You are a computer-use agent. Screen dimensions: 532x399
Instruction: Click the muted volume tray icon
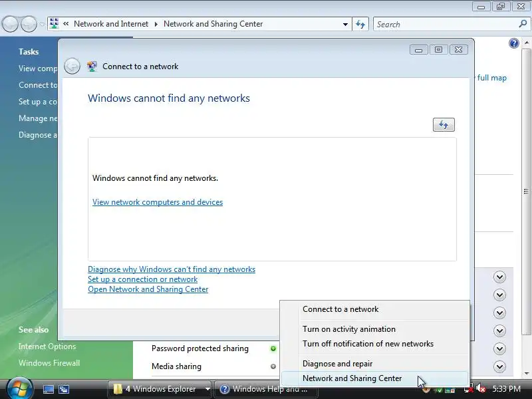click(481, 388)
